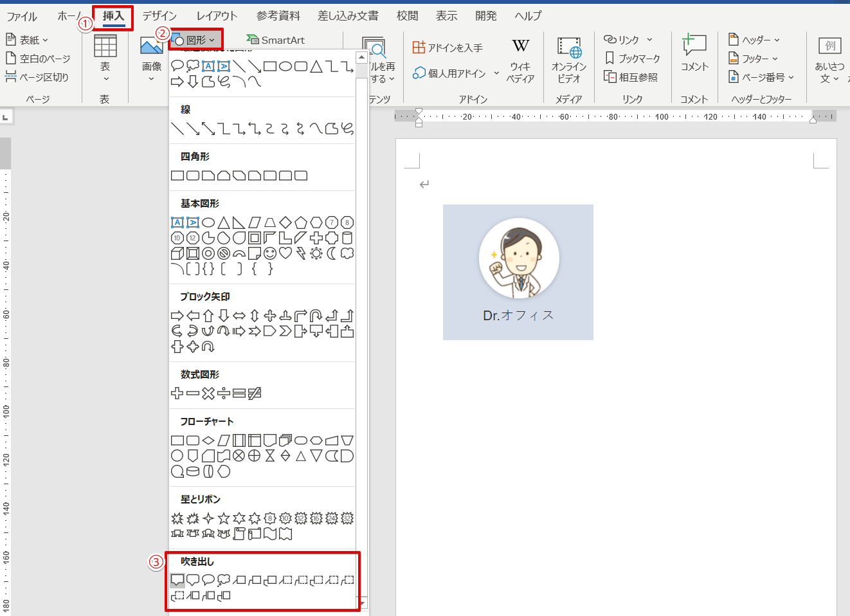The image size is (850, 616).
Task: Select the right block arrow shape
Action: point(177,316)
